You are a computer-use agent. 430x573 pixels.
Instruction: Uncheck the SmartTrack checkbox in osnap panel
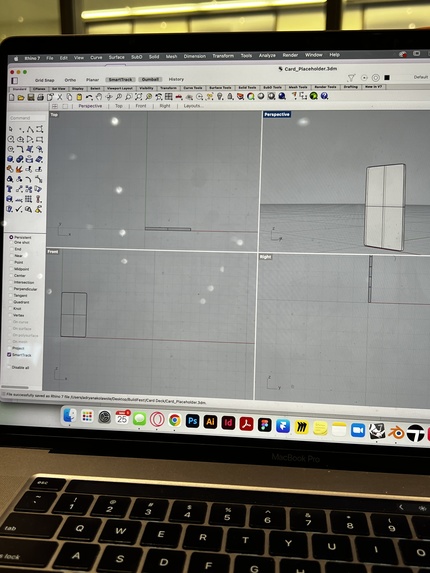click(9, 355)
